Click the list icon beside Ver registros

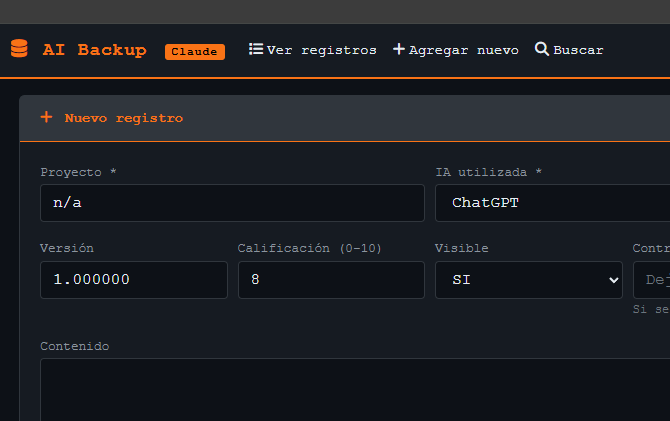tap(256, 49)
